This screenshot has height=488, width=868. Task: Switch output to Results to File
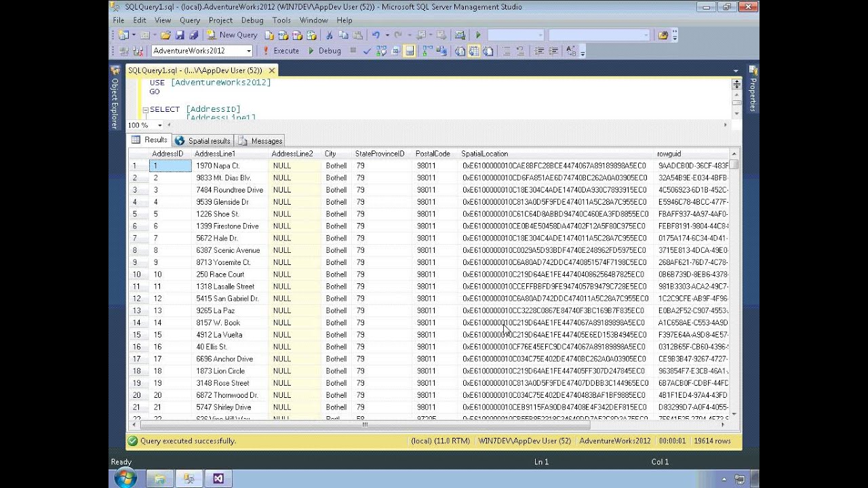tap(488, 51)
